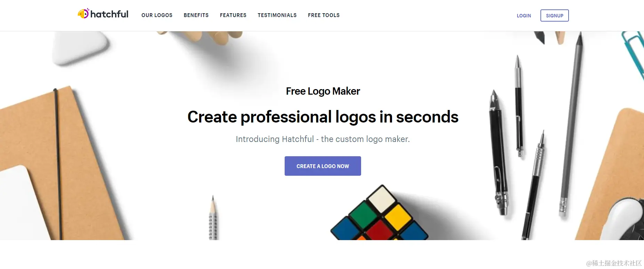644x269 pixels.
Task: Open the Testimonials navigation link
Action: pos(277,15)
